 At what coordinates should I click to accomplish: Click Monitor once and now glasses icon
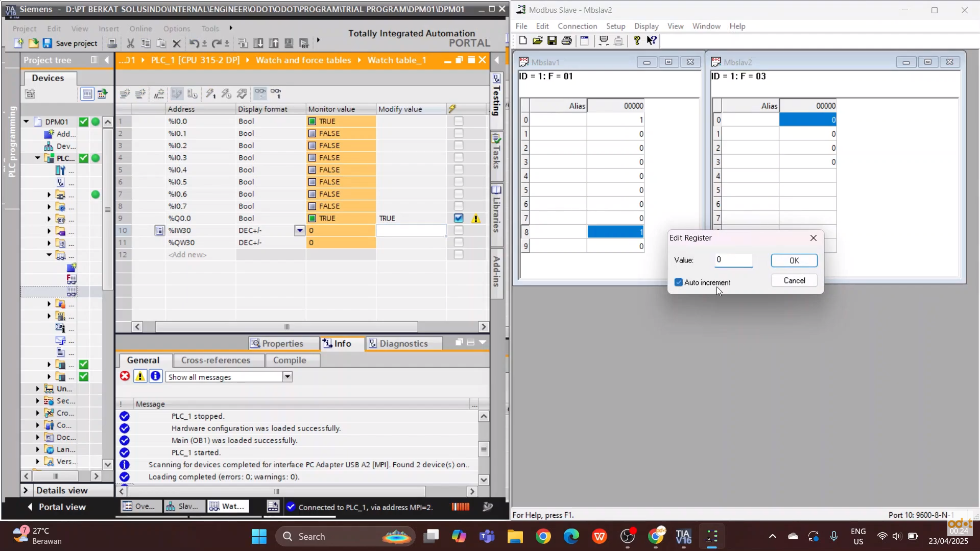[x=276, y=93]
